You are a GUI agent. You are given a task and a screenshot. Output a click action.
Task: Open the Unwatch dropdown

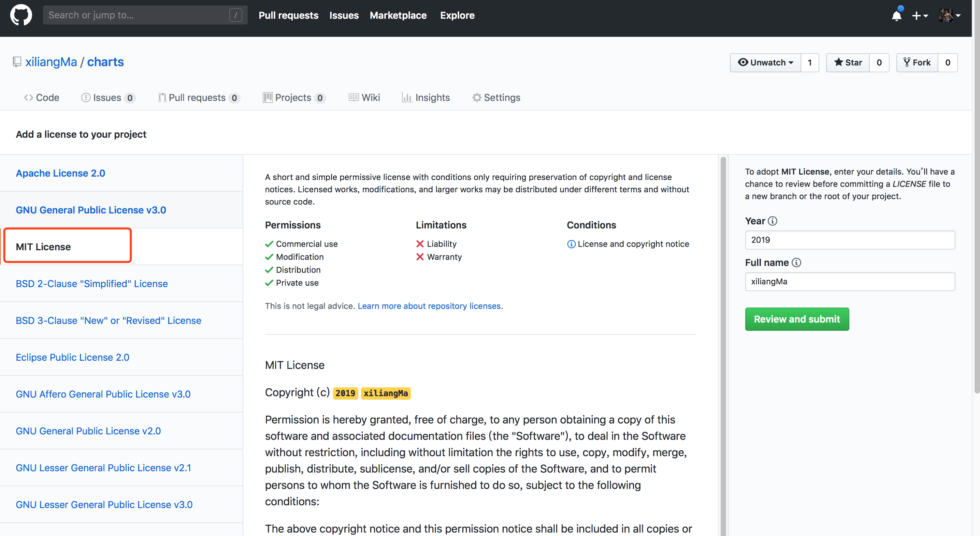click(765, 62)
